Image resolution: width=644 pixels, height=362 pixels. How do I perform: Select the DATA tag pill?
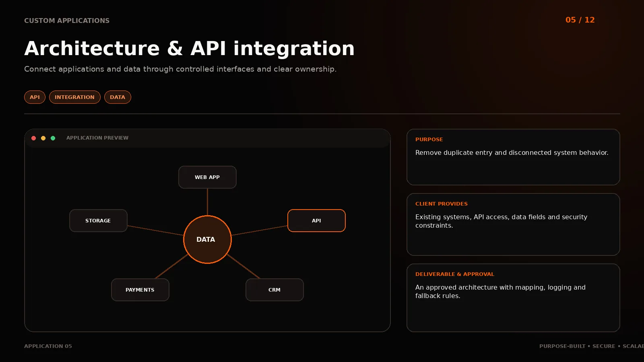[118, 97]
